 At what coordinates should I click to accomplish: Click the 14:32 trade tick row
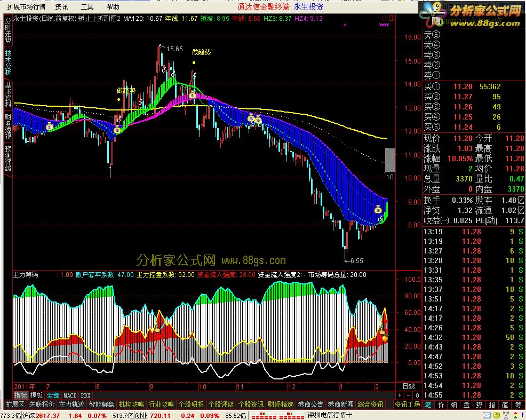point(473,337)
